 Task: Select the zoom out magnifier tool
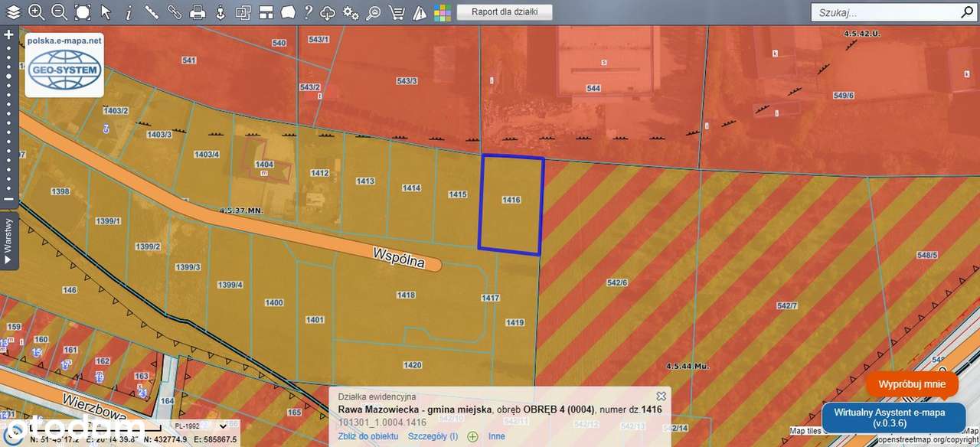click(59, 11)
